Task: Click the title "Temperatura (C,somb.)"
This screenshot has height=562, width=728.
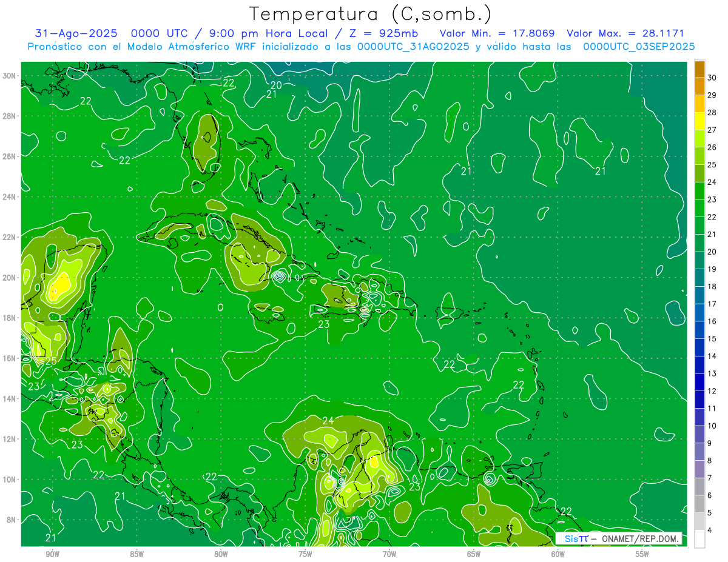Action: [370, 14]
